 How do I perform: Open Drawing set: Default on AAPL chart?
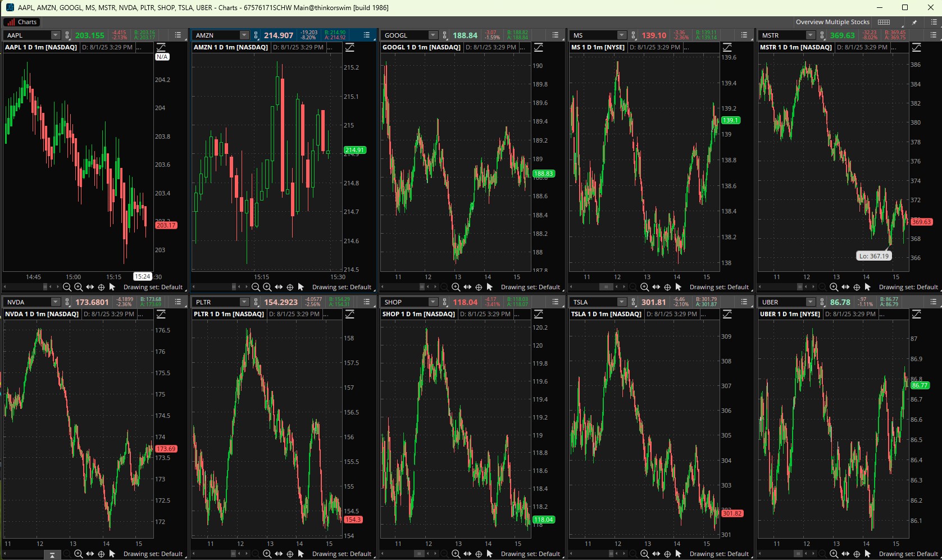(153, 287)
